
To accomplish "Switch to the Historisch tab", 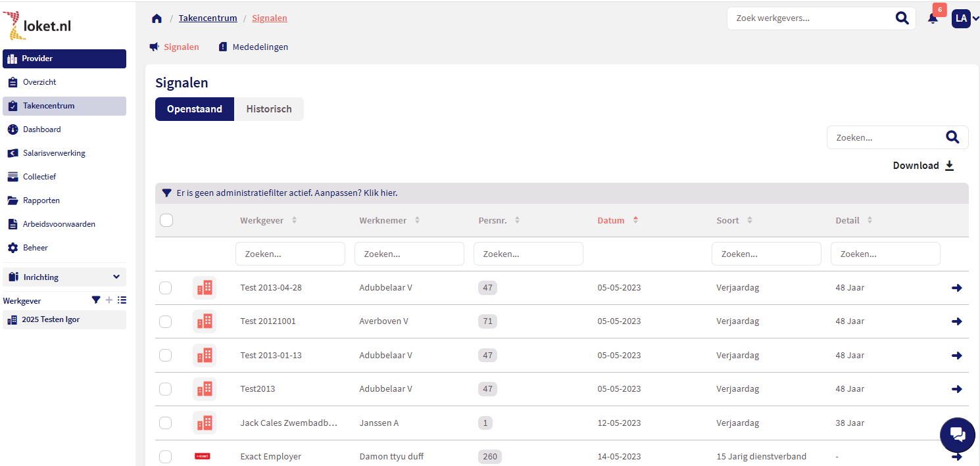I will click(x=268, y=109).
